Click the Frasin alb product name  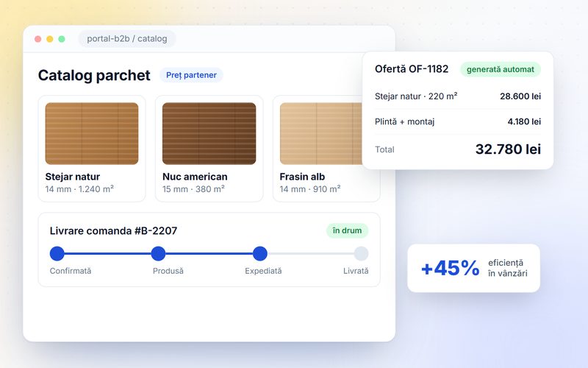[302, 177]
